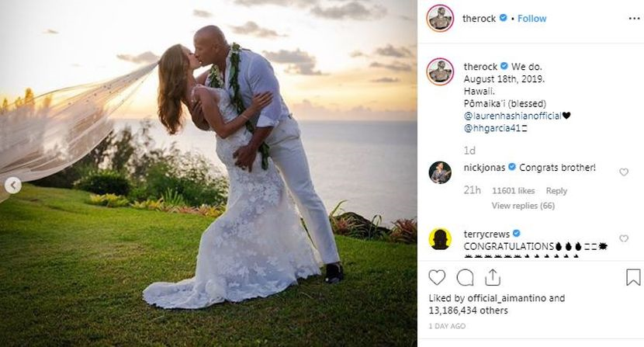Like the post with the heart icon
Viewport: 644px width, 347px height.
point(437,278)
